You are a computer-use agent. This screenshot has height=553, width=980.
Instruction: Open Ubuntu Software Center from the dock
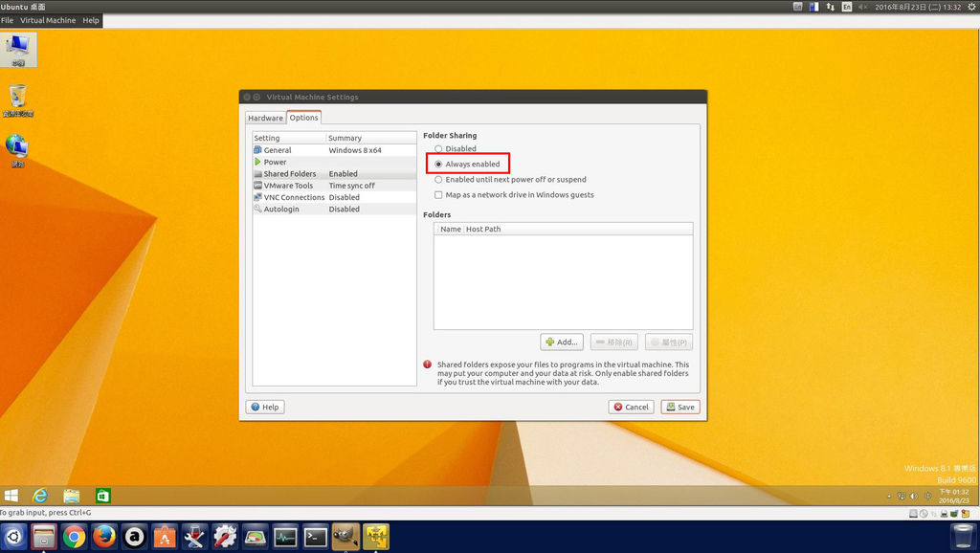(x=163, y=538)
